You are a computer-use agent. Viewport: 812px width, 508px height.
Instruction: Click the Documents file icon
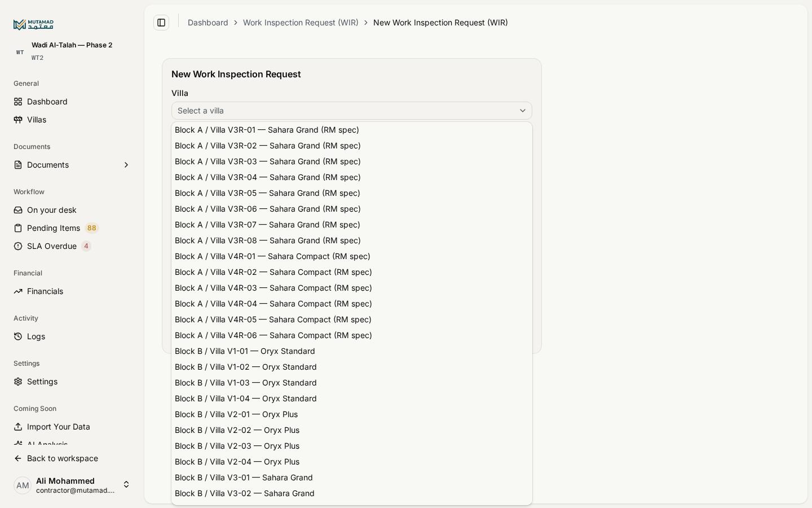click(x=18, y=165)
